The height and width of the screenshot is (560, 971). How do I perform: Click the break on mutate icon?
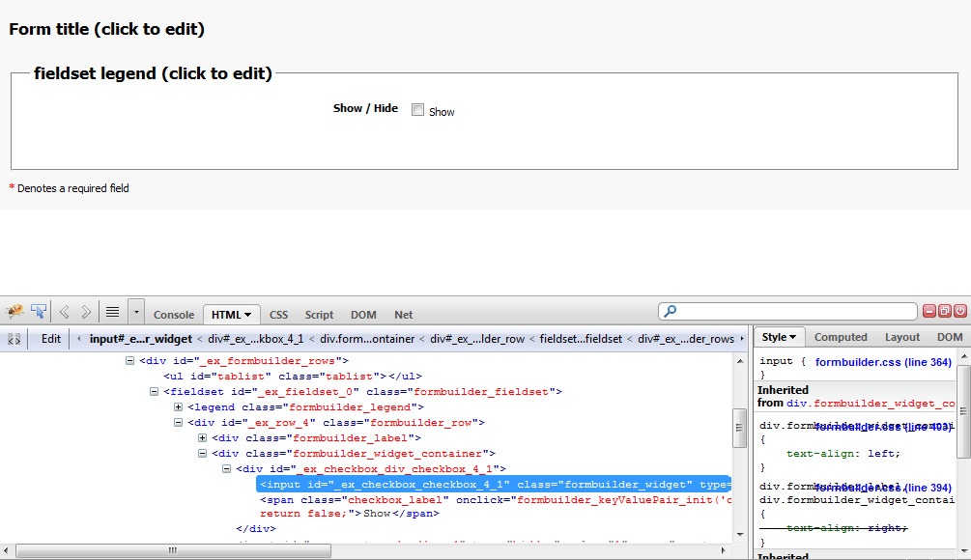click(x=14, y=339)
